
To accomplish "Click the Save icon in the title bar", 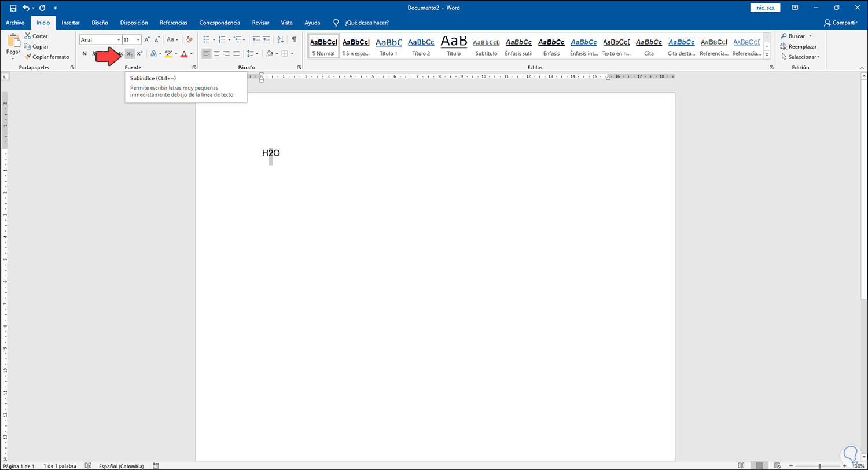I will 13,8.
